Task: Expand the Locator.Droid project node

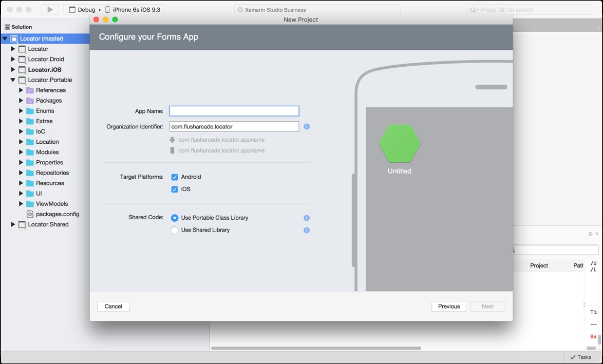Action: pos(13,59)
